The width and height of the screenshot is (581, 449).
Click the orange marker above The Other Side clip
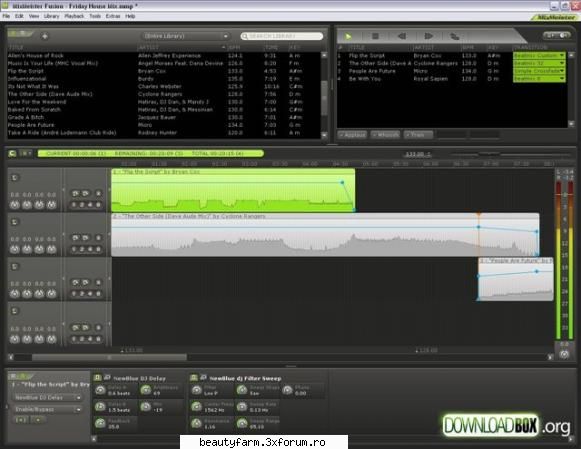click(x=478, y=214)
